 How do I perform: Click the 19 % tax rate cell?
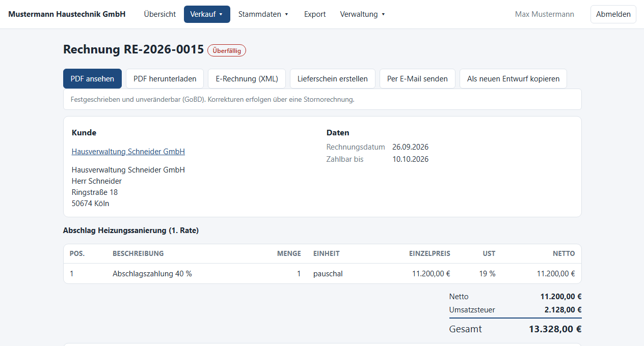[x=487, y=274]
